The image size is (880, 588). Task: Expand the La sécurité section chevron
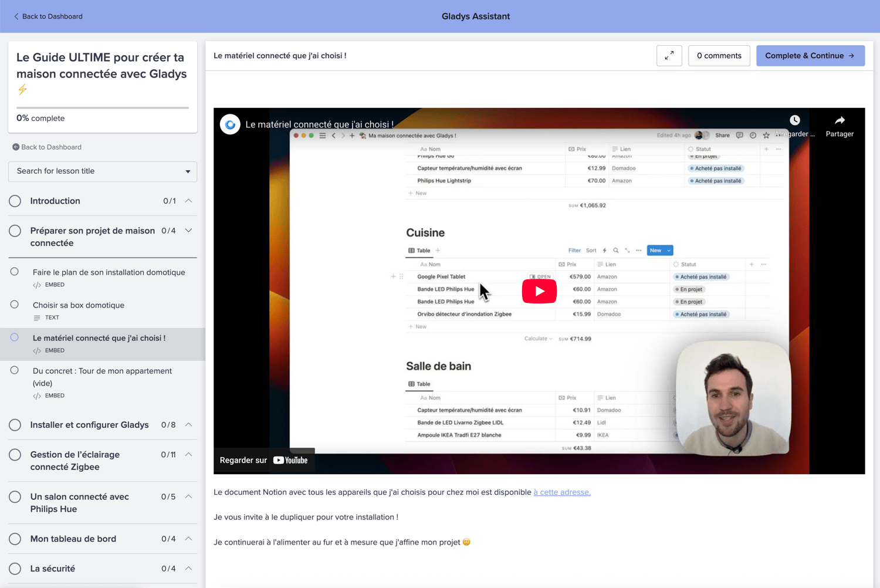click(188, 568)
